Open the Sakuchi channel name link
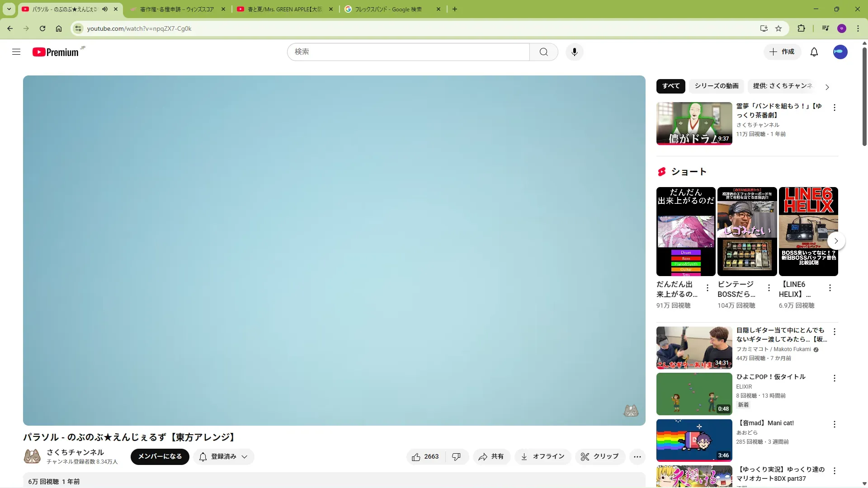Image resolution: width=868 pixels, height=488 pixels. point(75,452)
